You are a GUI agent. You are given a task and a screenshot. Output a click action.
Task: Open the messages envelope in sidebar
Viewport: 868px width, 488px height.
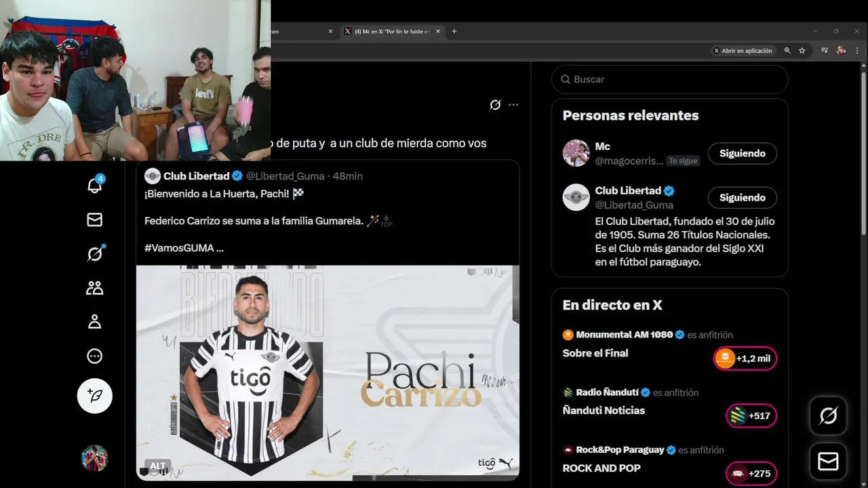pyautogui.click(x=95, y=220)
